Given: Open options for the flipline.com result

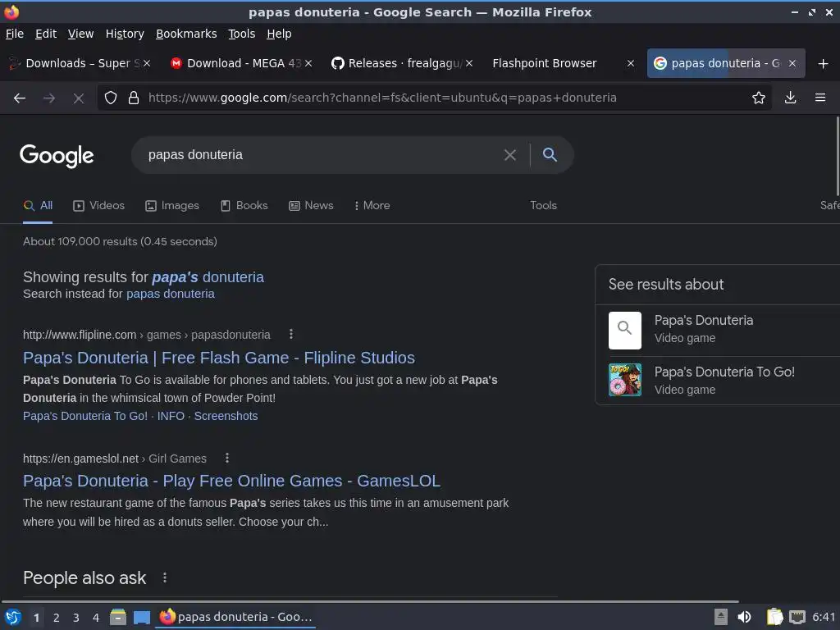Looking at the screenshot, I should pos(291,335).
